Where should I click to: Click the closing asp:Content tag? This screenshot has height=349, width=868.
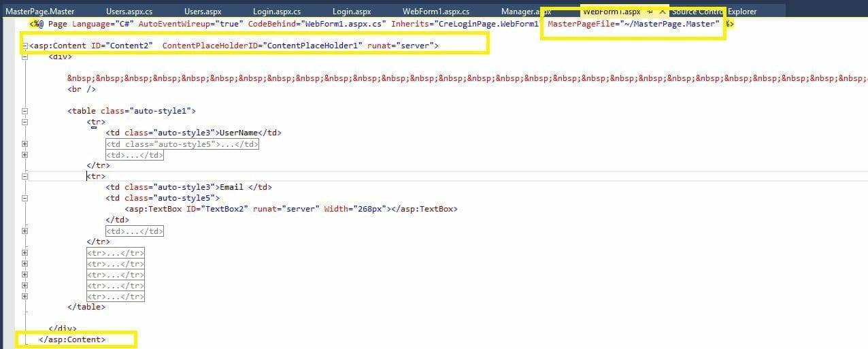[x=72, y=339]
